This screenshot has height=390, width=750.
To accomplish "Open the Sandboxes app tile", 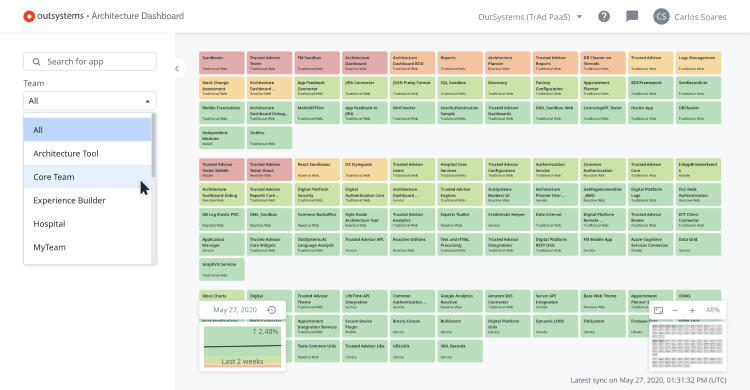I will coord(222,63).
